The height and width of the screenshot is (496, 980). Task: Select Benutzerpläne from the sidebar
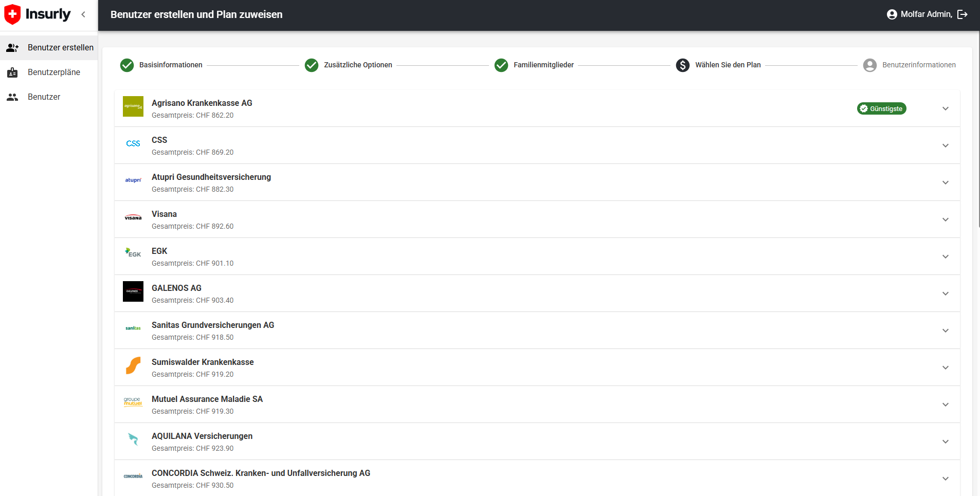54,72
